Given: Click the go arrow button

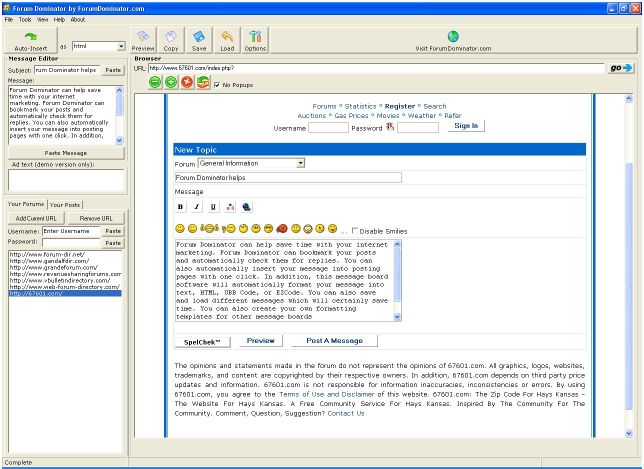Looking at the screenshot, I should point(621,68).
